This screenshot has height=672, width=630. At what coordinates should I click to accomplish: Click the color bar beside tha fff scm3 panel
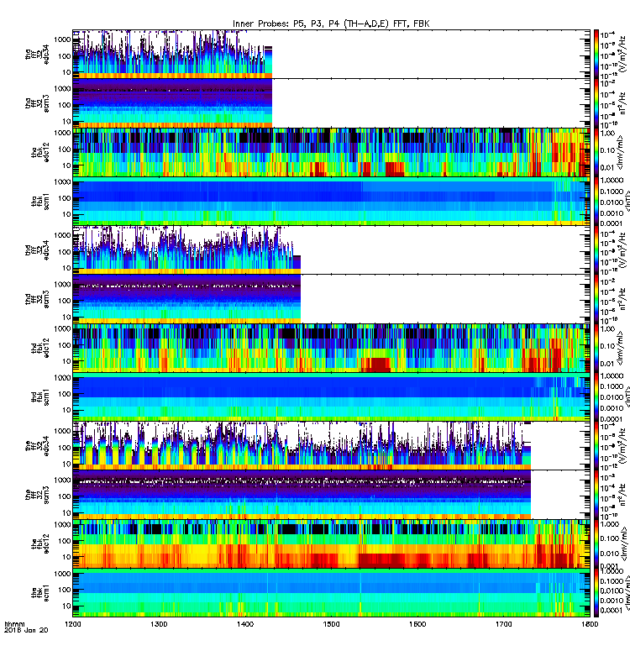click(x=596, y=103)
